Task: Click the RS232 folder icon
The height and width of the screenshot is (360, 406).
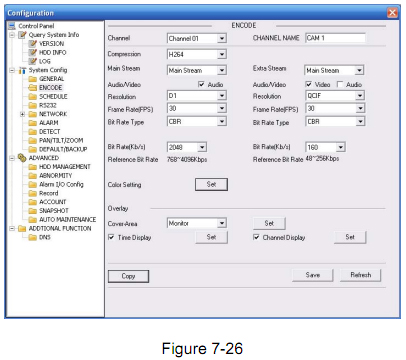Action: (x=33, y=105)
